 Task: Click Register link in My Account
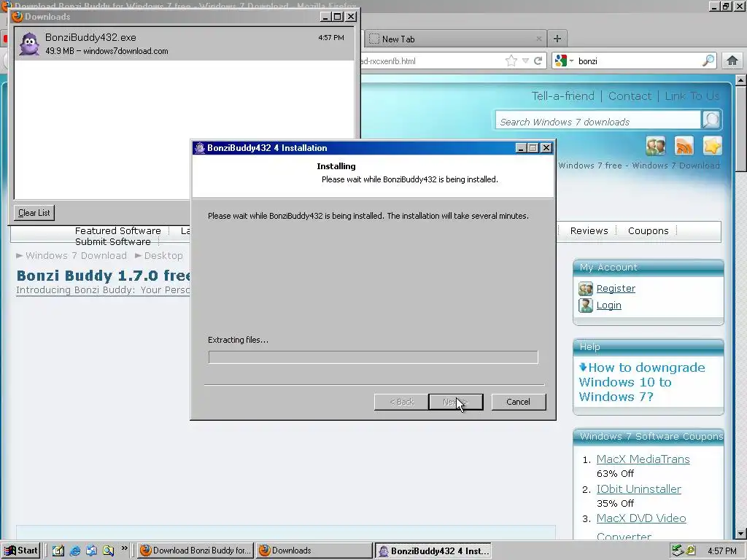tap(616, 288)
